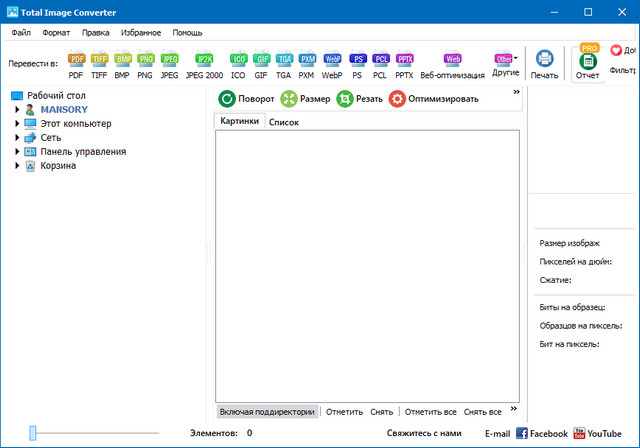Open the Web optimization tool
This screenshot has width=640, height=448.
(x=452, y=64)
